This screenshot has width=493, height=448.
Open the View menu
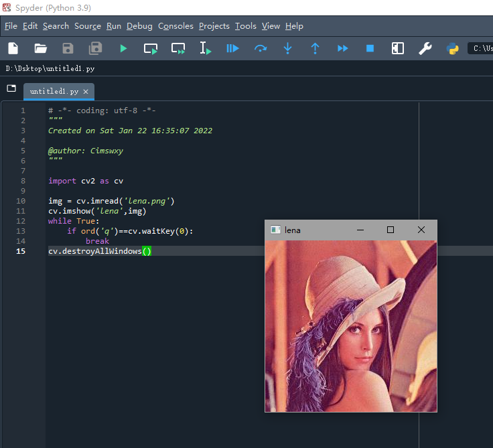pos(271,26)
